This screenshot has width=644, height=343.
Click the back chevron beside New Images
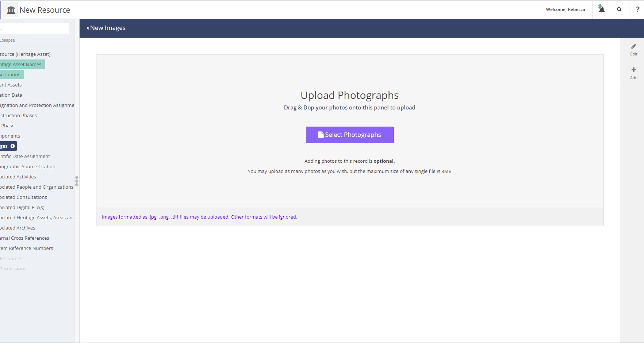(87, 28)
